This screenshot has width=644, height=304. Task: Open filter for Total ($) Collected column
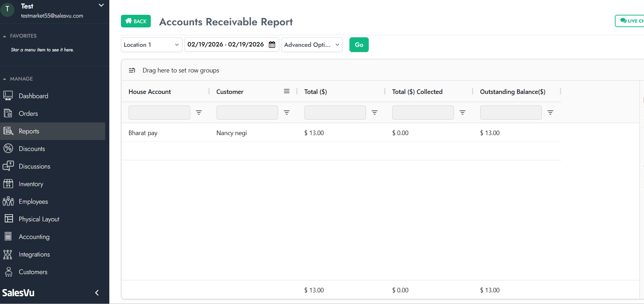pyautogui.click(x=462, y=113)
